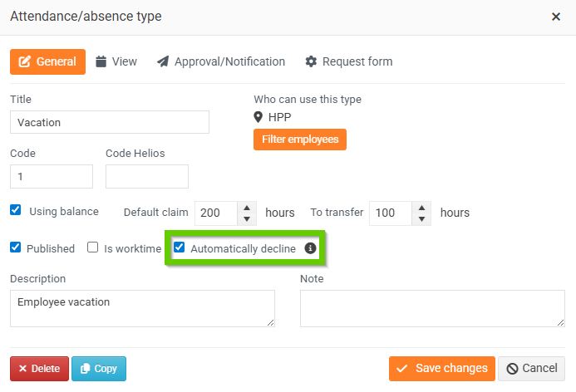Toggle the Using balance checkbox
Screen dimensions: 576x392
[16, 210]
